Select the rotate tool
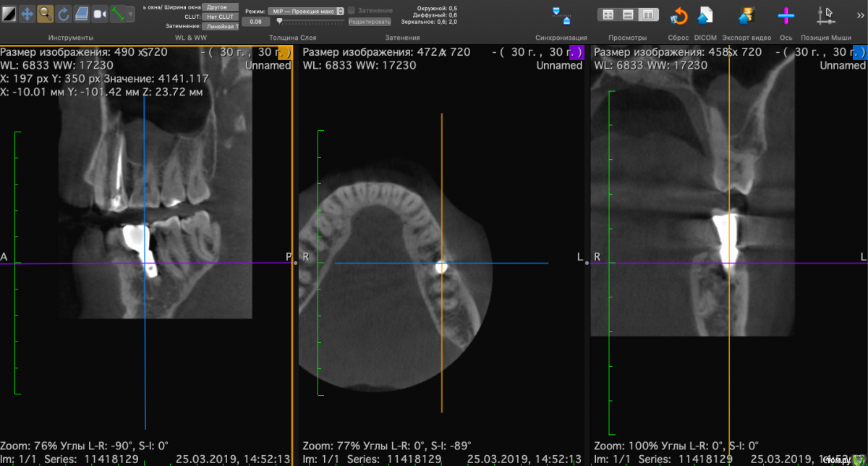 click(64, 14)
